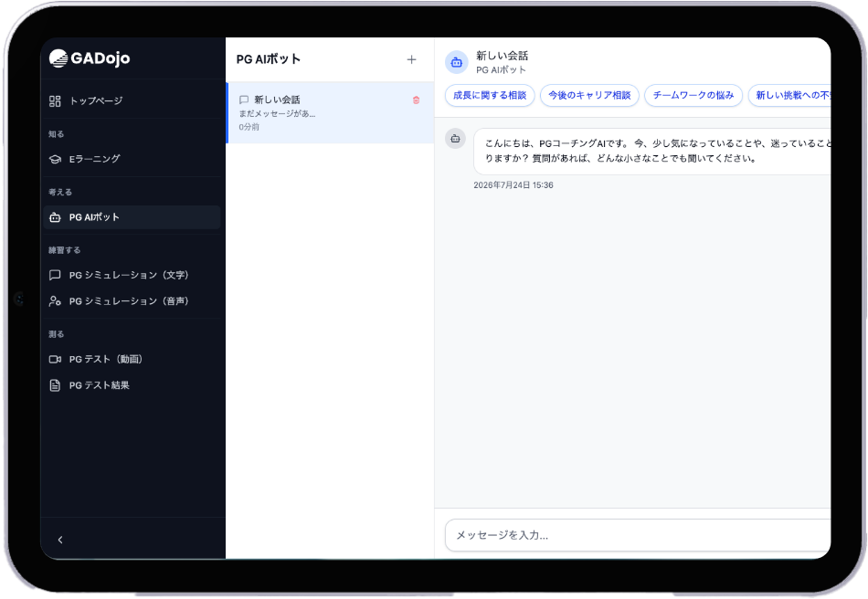Open PG シミュレーション（文字）
The width and height of the screenshot is (868, 599).
click(132, 275)
